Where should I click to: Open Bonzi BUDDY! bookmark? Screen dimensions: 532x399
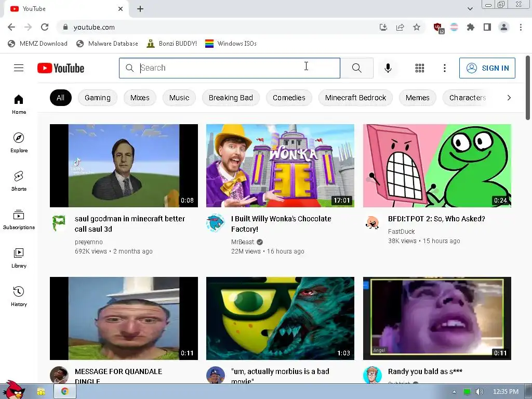point(171,44)
